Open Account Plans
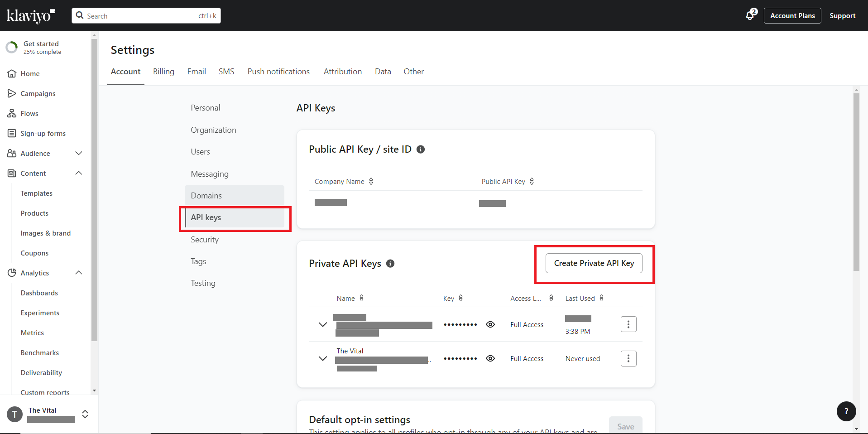Screen dimensions: 868x434 tap(792, 16)
